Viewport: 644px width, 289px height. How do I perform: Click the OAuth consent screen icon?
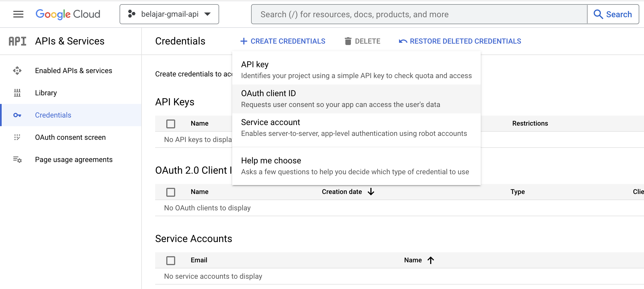click(x=17, y=137)
